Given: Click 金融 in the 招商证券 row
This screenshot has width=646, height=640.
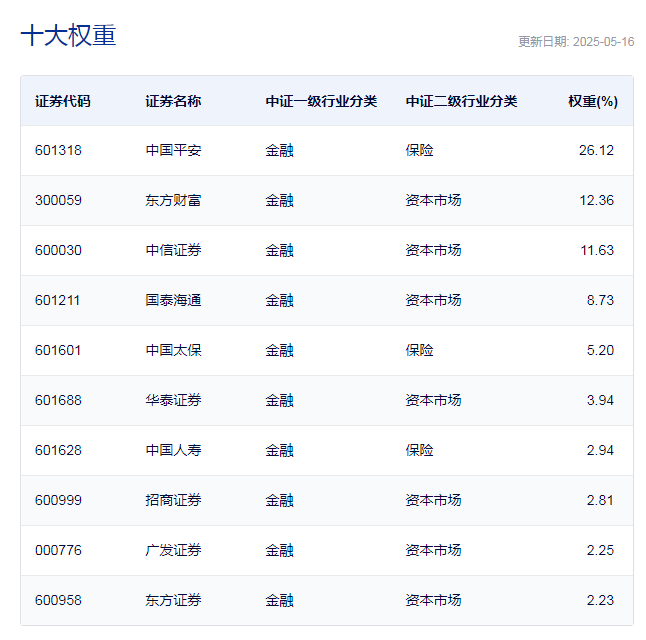Looking at the screenshot, I should point(279,500).
